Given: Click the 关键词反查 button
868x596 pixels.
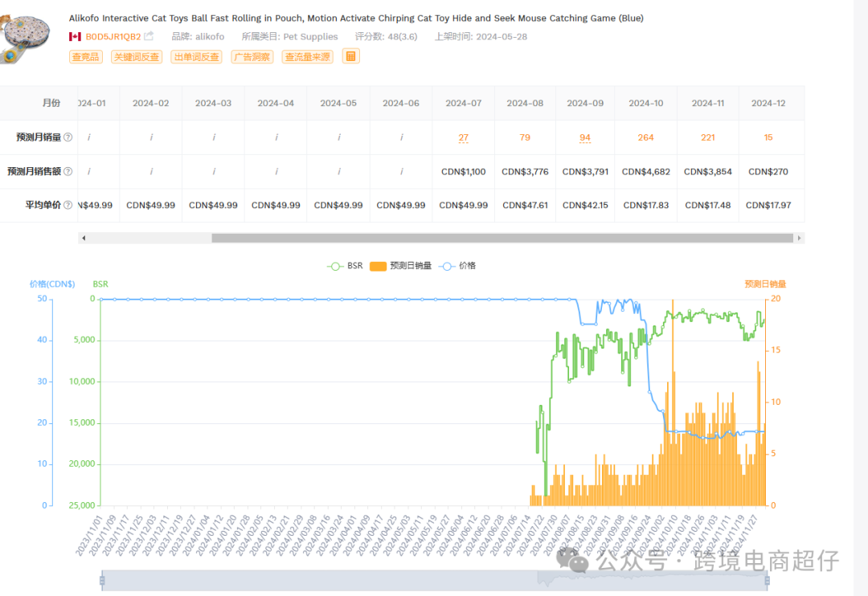Looking at the screenshot, I should click(136, 56).
